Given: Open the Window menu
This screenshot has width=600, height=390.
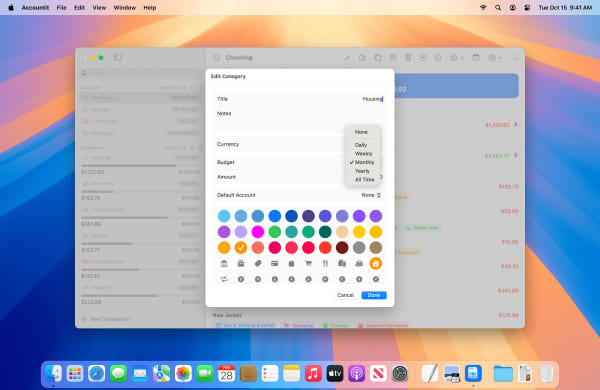Looking at the screenshot, I should coord(124,8).
